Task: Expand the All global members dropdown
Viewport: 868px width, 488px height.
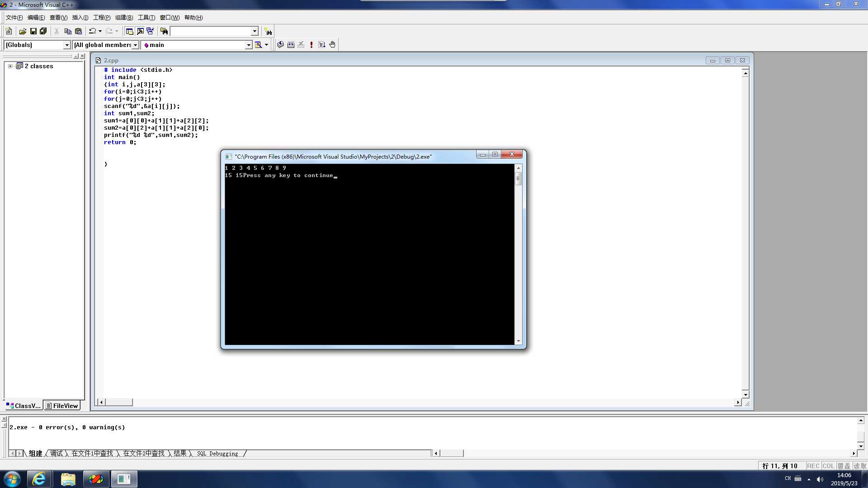Action: tap(135, 45)
